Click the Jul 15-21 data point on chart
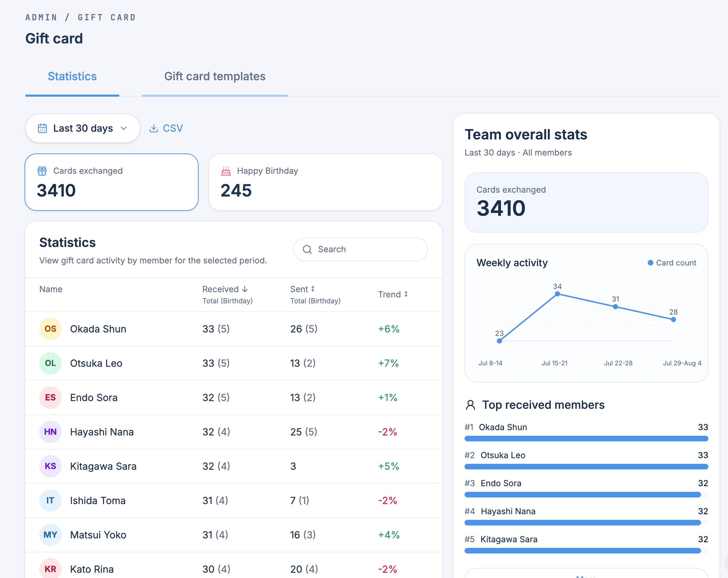Image resolution: width=728 pixels, height=578 pixels. tap(557, 294)
